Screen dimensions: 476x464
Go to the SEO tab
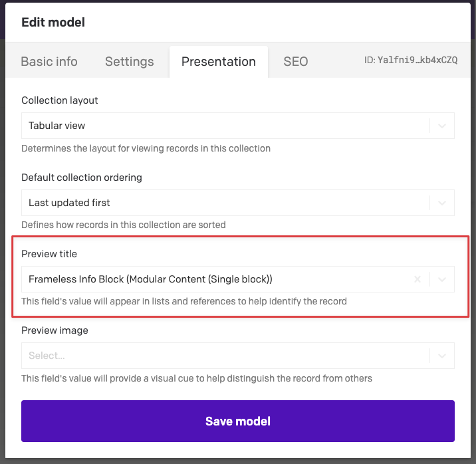point(296,62)
